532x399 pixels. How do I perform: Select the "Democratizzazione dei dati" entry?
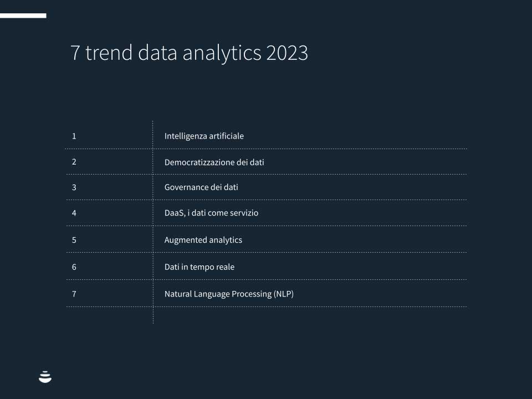pyautogui.click(x=214, y=162)
